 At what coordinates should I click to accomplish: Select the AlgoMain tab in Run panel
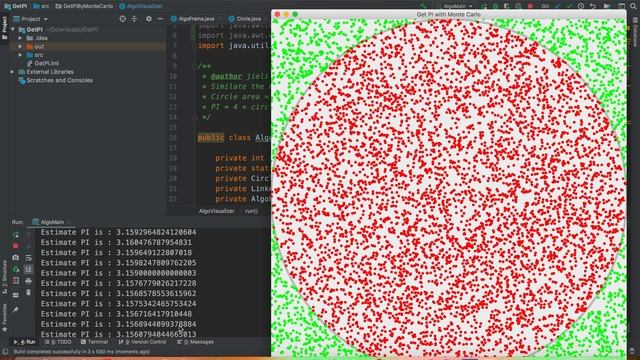click(x=52, y=222)
